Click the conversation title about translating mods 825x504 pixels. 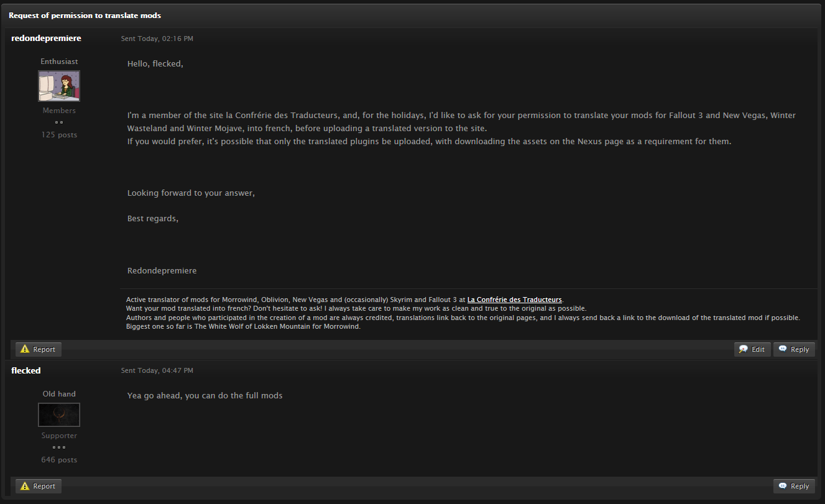(85, 15)
